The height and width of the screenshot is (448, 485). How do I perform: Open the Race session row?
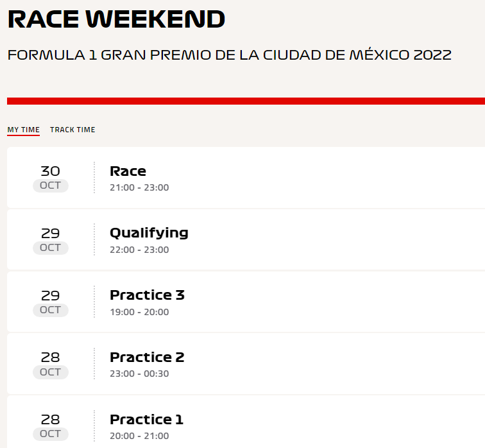246,178
